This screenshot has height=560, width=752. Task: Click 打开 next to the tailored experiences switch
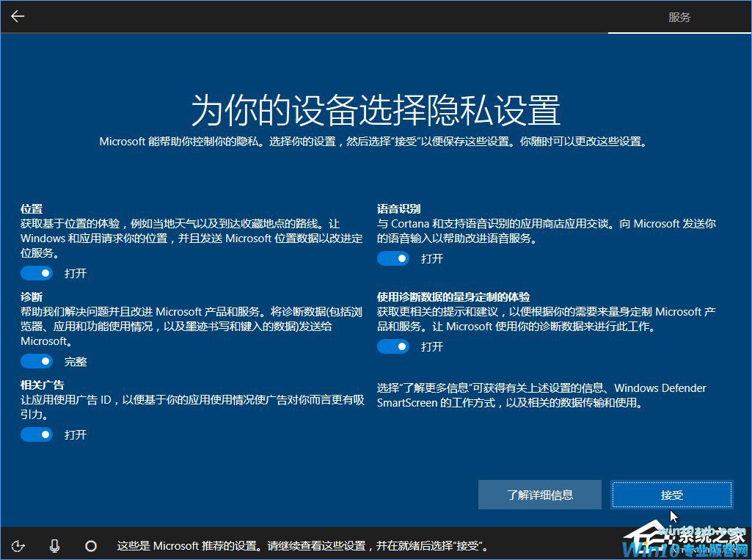pos(430,346)
